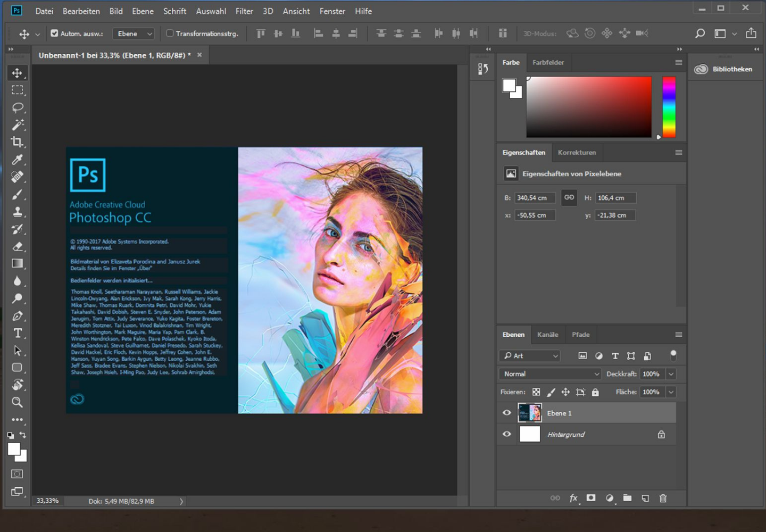The width and height of the screenshot is (766, 532).
Task: Click the width B input field
Action: (x=535, y=198)
